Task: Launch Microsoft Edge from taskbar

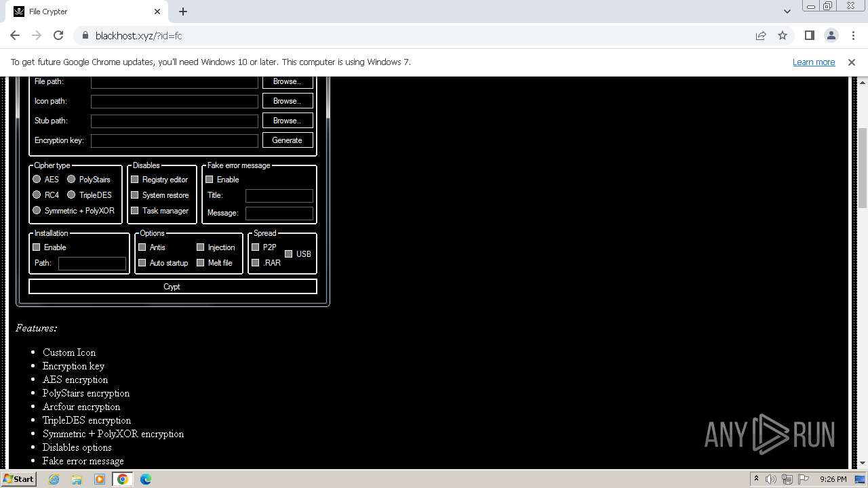Action: 146,479
